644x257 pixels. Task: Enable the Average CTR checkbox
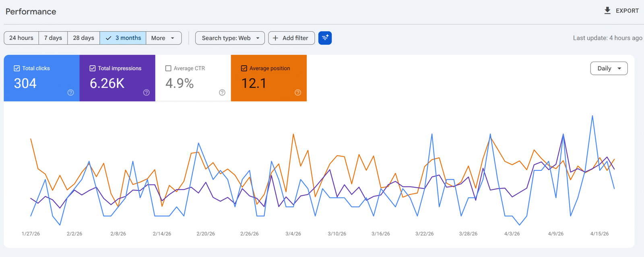tap(168, 68)
